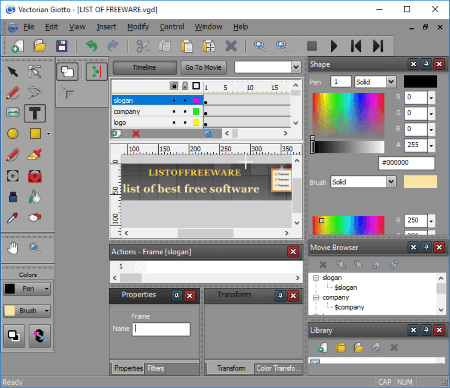Screen dimensions: 450x388
Task: Toggle visibility dot of company layer
Action: click(x=174, y=111)
